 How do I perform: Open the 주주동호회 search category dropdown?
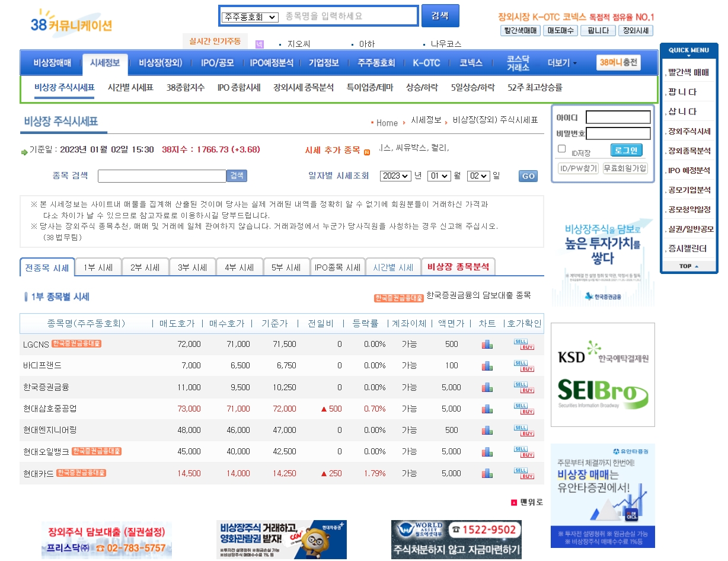pyautogui.click(x=250, y=17)
